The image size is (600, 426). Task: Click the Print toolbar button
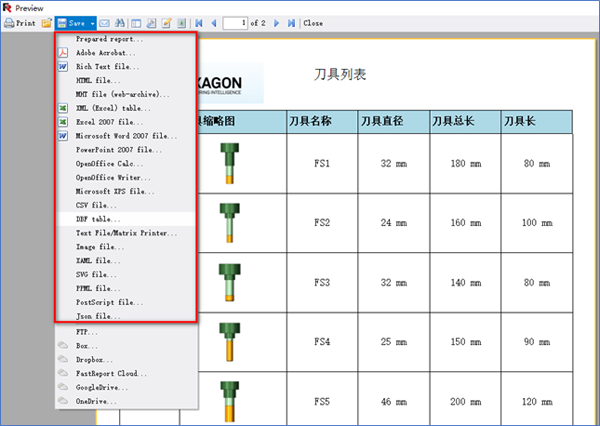click(x=20, y=22)
